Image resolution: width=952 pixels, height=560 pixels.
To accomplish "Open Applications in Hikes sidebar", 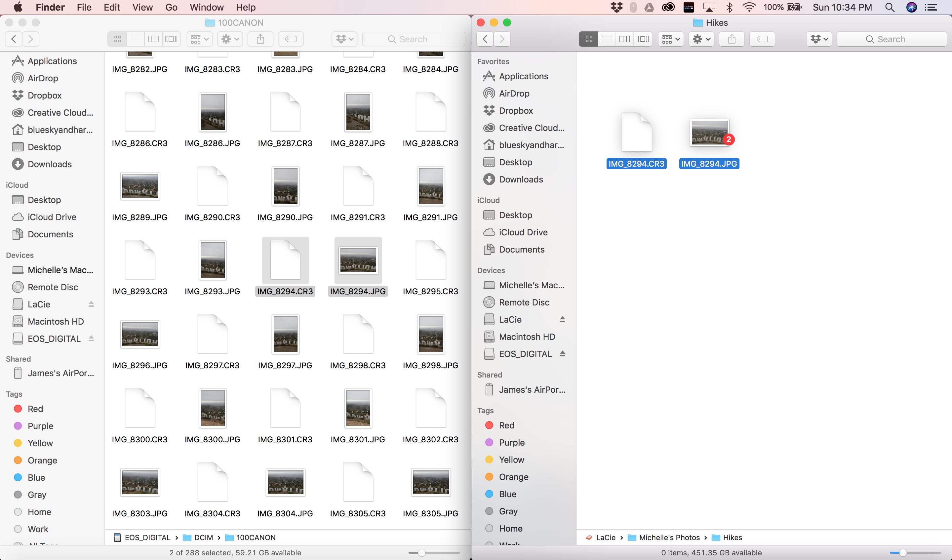I will pos(523,76).
